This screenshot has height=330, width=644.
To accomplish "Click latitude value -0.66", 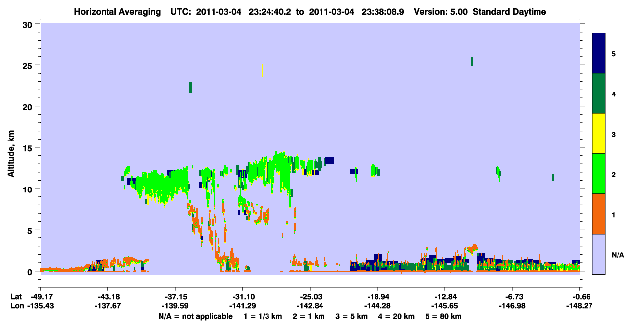I will 580,297.
